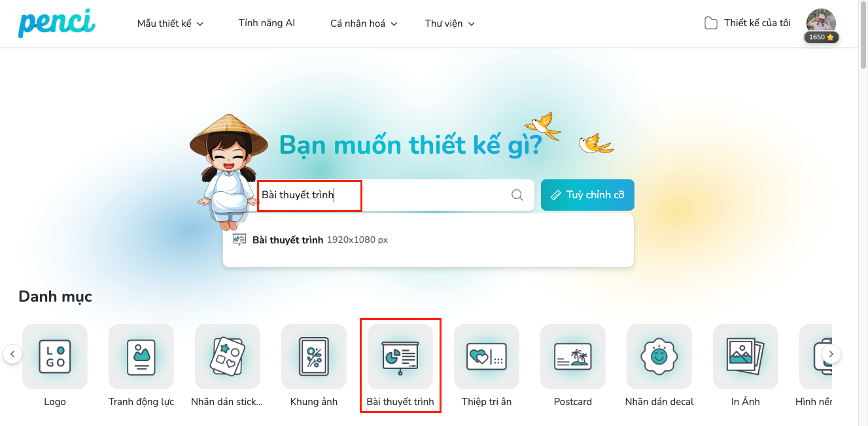
Task: Choose the Khung ảnh category icon
Action: coord(314,357)
